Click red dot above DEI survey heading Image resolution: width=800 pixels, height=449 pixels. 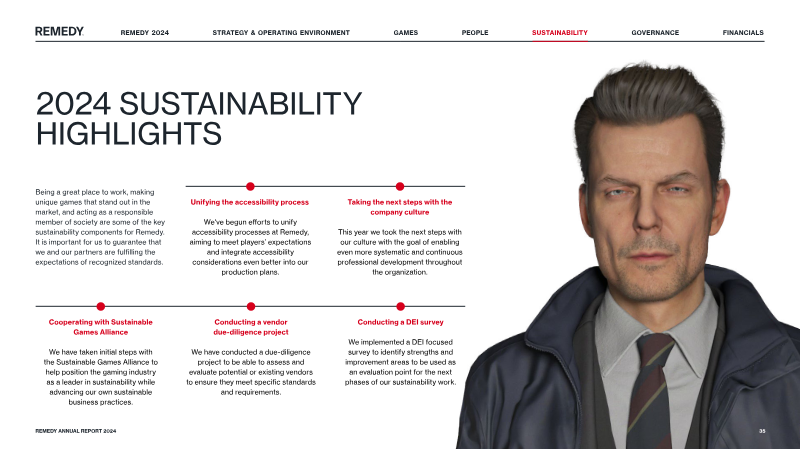(400, 306)
